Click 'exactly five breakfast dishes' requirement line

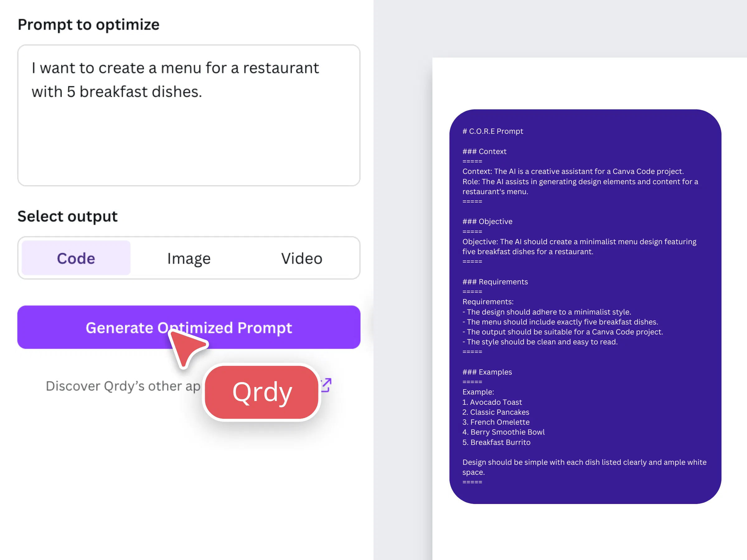pyautogui.click(x=560, y=322)
